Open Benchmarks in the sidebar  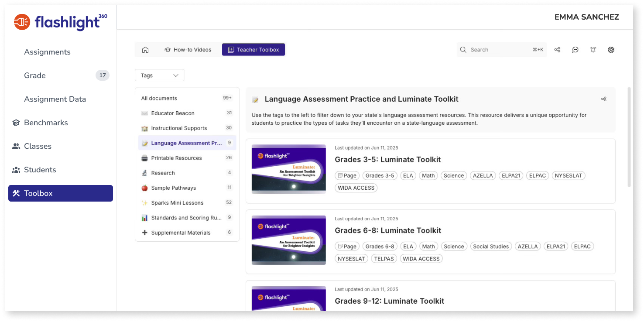[46, 123]
